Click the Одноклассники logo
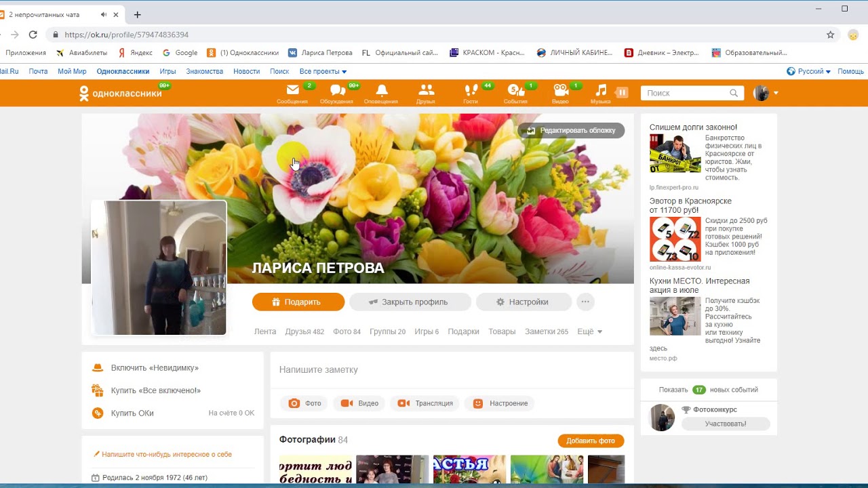This screenshot has height=488, width=868. pyautogui.click(x=121, y=94)
